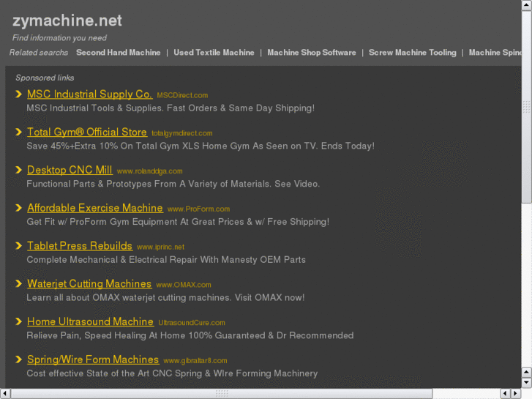This screenshot has width=532, height=399.
Task: Click the www.ProForm.com URL text
Action: pyautogui.click(x=198, y=209)
